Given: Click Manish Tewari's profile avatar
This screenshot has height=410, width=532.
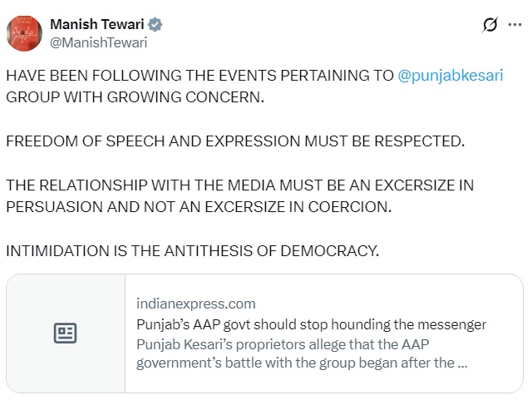Looking at the screenshot, I should tap(25, 33).
